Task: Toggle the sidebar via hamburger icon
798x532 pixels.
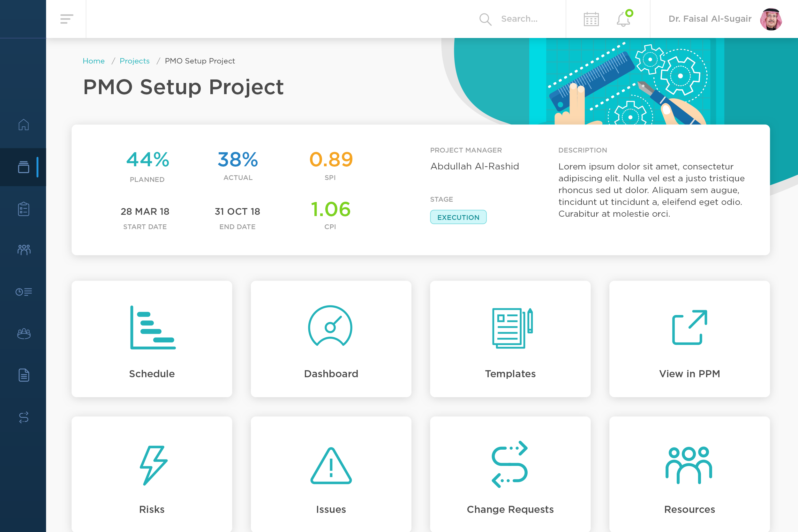Action: point(66,19)
